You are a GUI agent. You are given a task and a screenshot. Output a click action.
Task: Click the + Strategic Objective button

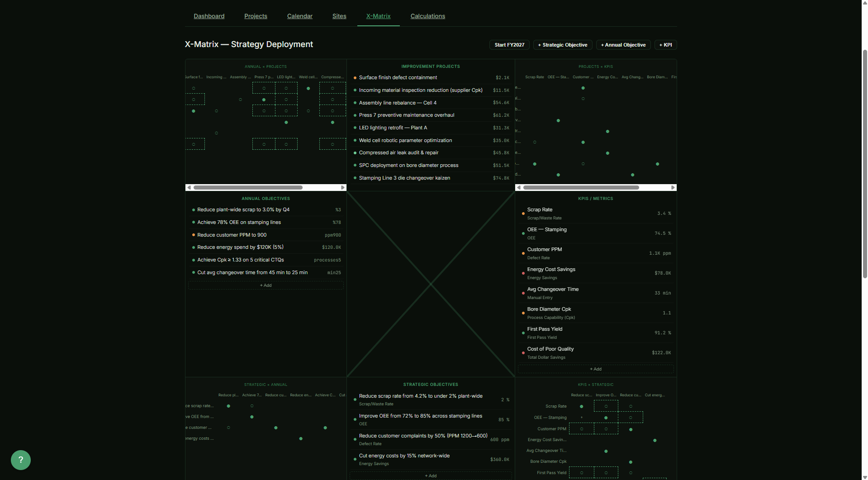click(x=562, y=45)
